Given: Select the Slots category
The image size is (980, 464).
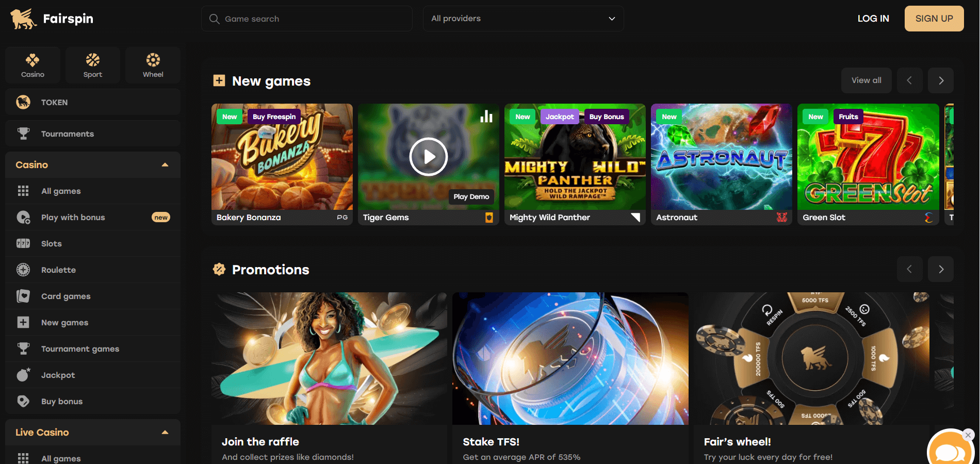Looking at the screenshot, I should 51,243.
